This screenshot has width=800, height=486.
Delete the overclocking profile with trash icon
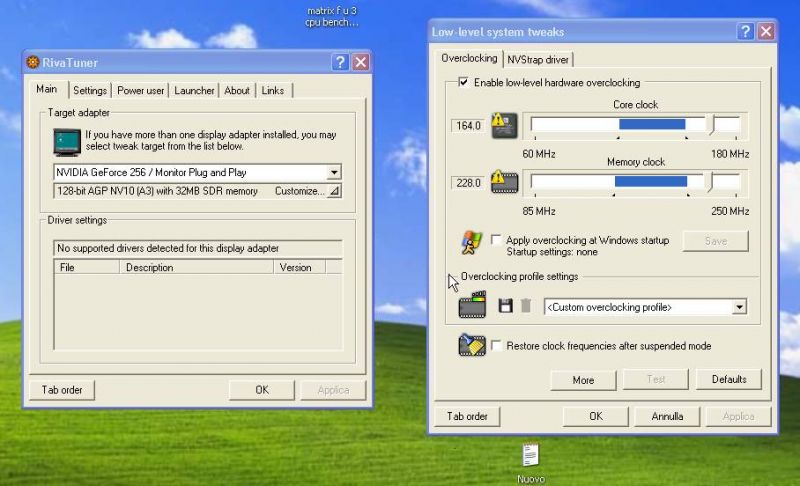coord(526,306)
